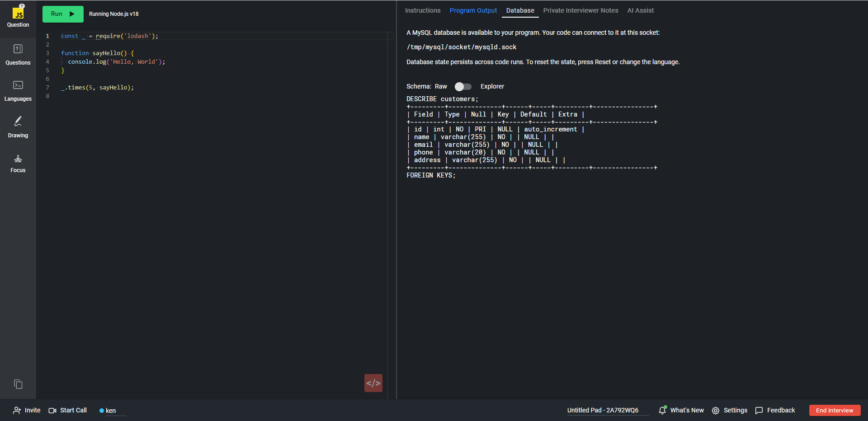The image size is (868, 421).
Task: Click the red code snippet icon
Action: pos(373,383)
